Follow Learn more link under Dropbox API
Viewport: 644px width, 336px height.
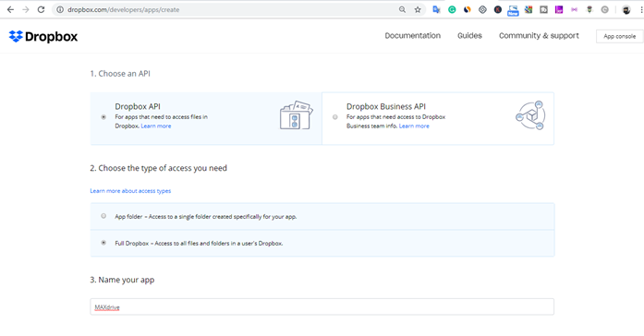point(156,126)
